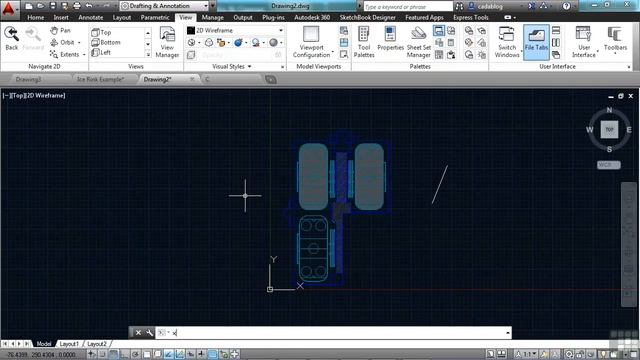Viewport: 640px width, 360px height.
Task: Toggle Polar Tracking in status bar
Action: [136, 354]
